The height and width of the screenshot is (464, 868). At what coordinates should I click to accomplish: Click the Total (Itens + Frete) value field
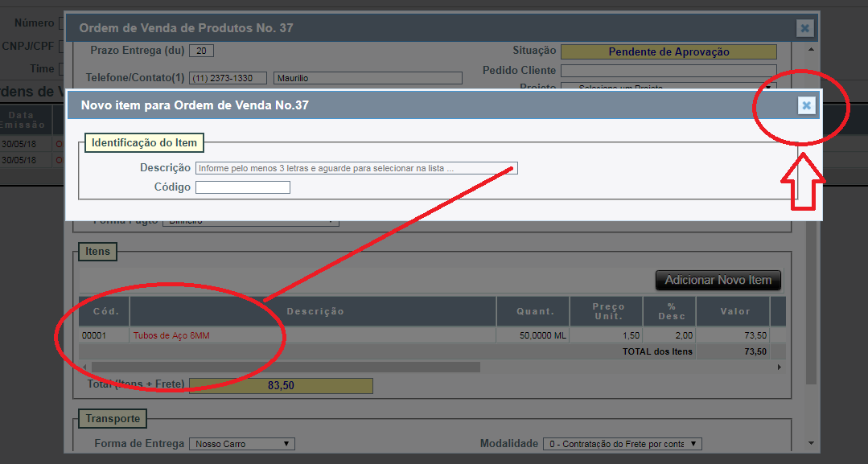click(281, 386)
